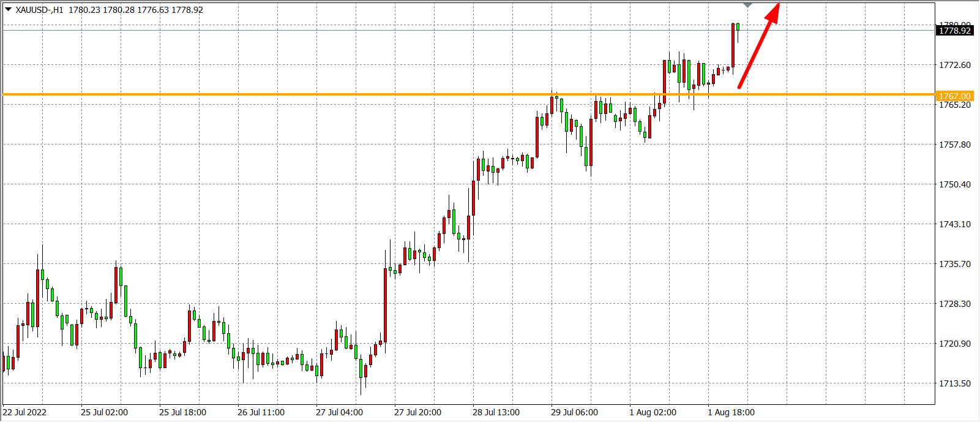The width and height of the screenshot is (980, 422).
Task: Click the 27 Jul 20:00 time label
Action: point(417,412)
